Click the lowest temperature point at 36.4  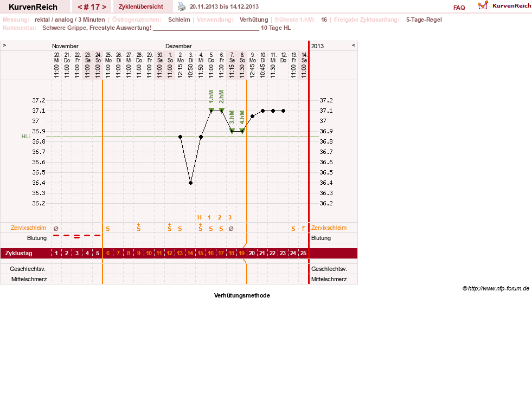pos(191,183)
